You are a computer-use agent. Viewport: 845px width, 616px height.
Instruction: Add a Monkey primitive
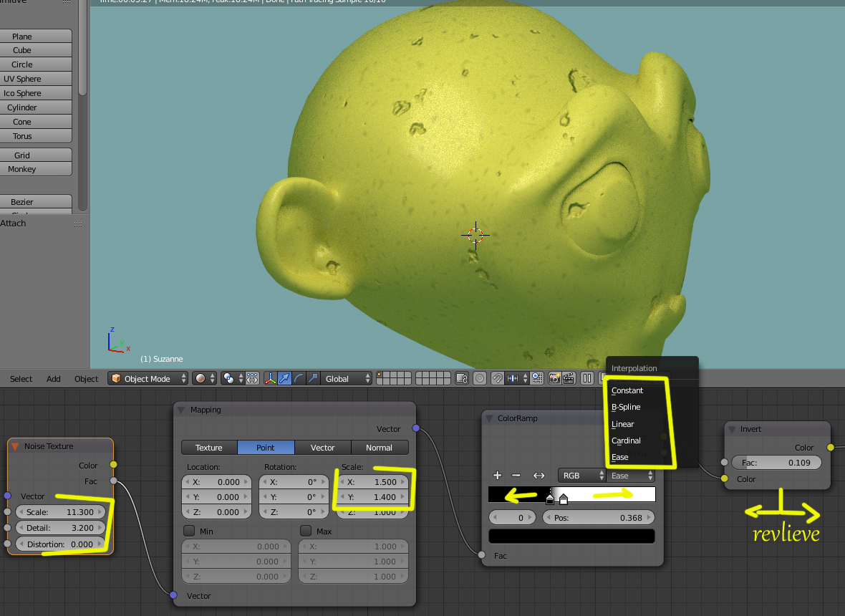click(x=35, y=169)
